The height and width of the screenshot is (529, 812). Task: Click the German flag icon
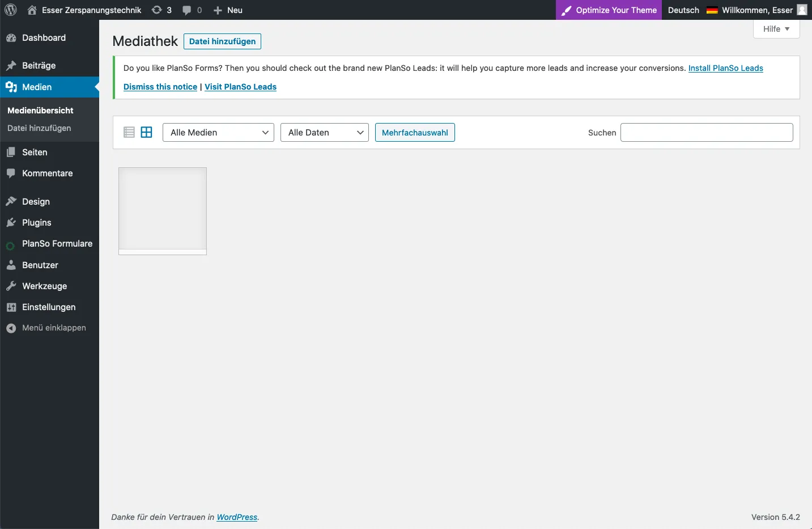[x=712, y=10]
